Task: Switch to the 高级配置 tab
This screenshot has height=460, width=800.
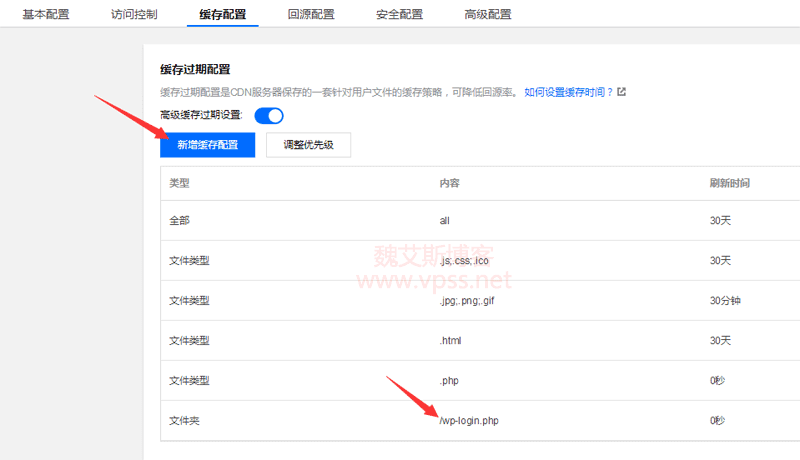Action: click(x=488, y=14)
